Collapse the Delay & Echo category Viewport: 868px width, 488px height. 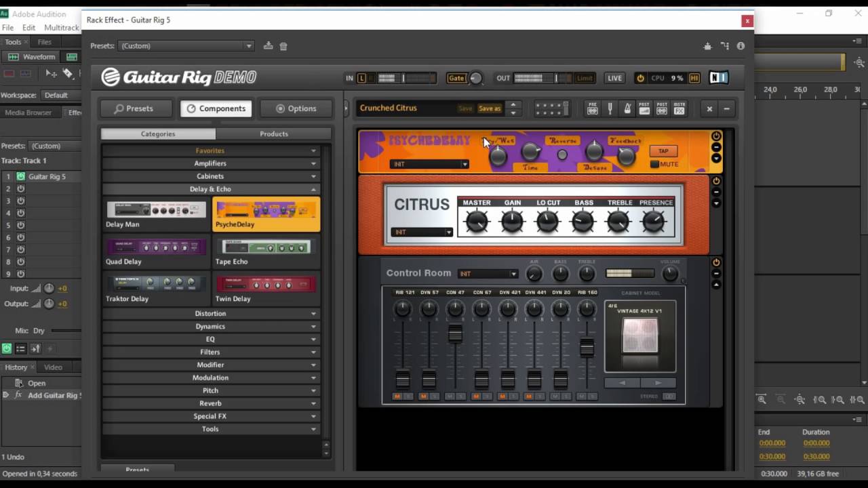[210, 189]
